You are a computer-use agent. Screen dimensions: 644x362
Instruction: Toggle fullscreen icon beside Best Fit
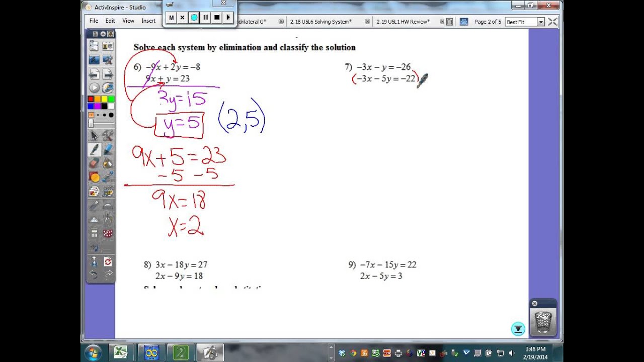[x=552, y=22]
